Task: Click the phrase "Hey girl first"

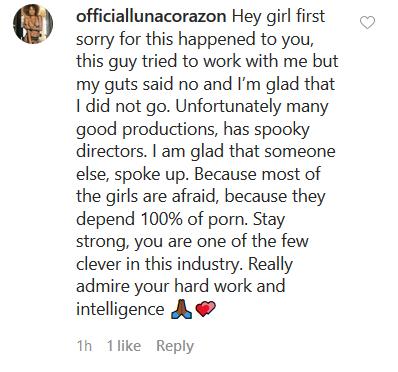Action: pos(278,17)
